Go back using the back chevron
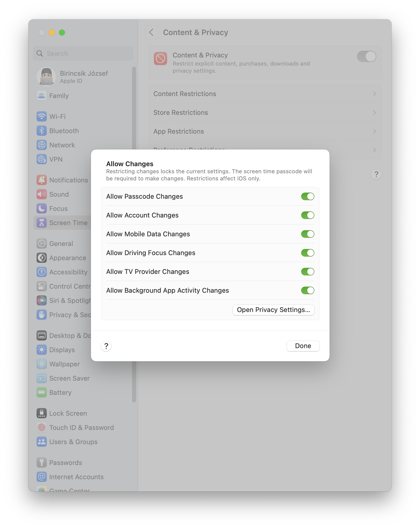This screenshot has width=420, height=529. [x=151, y=33]
